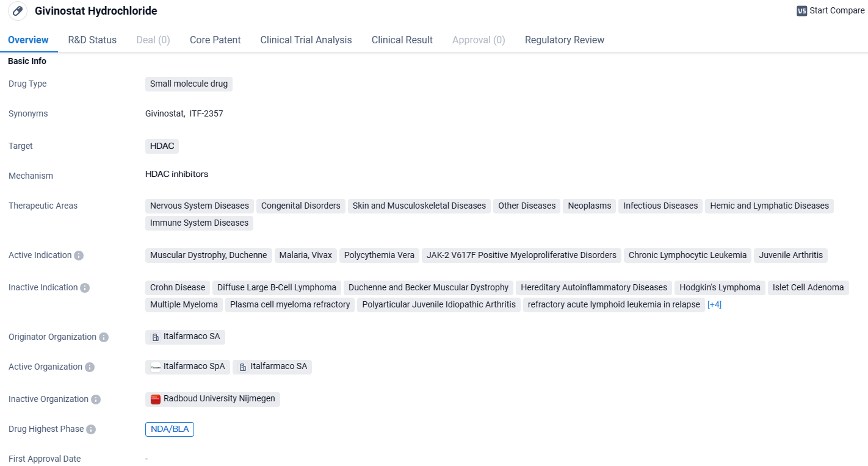Click info icon beside Active Organization
This screenshot has height=466, width=868.
90,367
